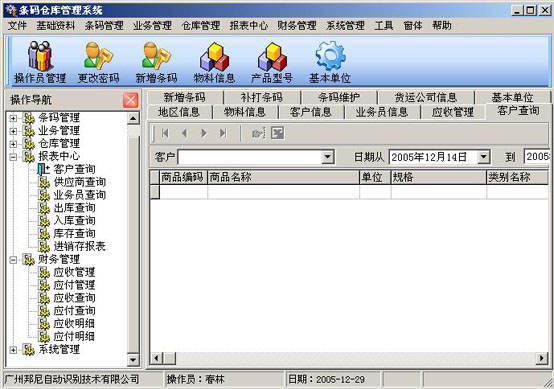
Task: Open the 业务管理 menu in the menu bar
Action: pyautogui.click(x=152, y=25)
